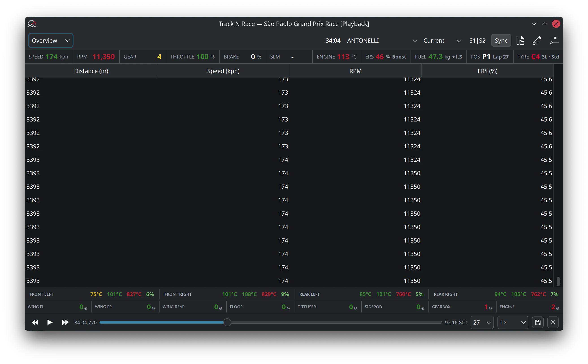Viewport: 588px width, 364px height.
Task: Click the ENGINE 113 °C readout
Action: (337, 57)
